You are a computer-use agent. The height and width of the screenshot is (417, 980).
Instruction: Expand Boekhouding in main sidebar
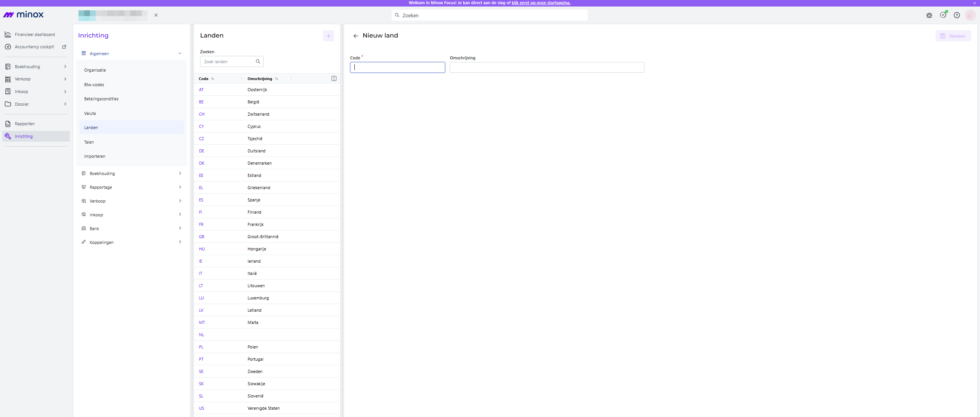(x=36, y=67)
